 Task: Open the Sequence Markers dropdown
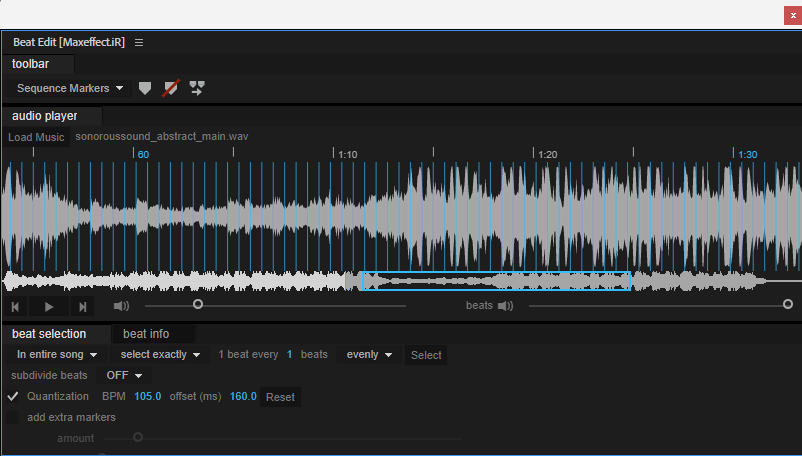pyautogui.click(x=70, y=88)
